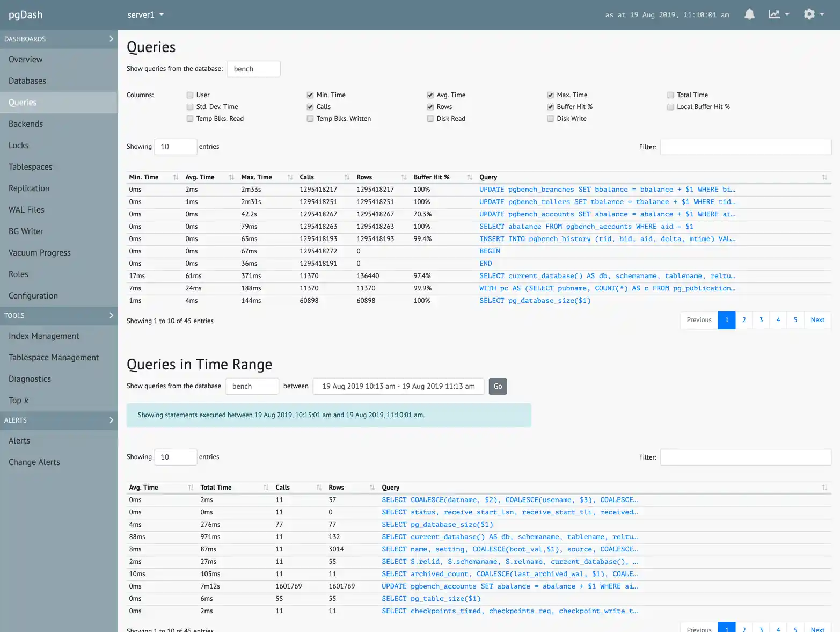Sort by Calls in Queries table
840x632 pixels.
[347, 177]
